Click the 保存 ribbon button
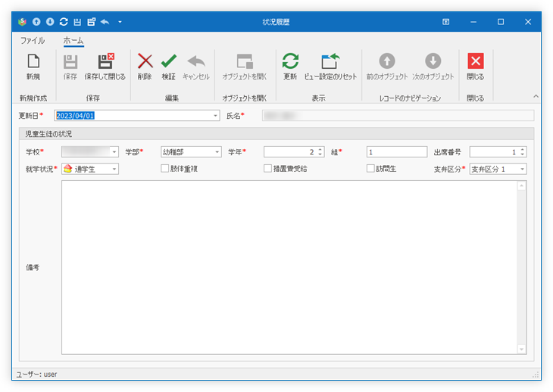This screenshot has height=392, width=553. (70, 67)
